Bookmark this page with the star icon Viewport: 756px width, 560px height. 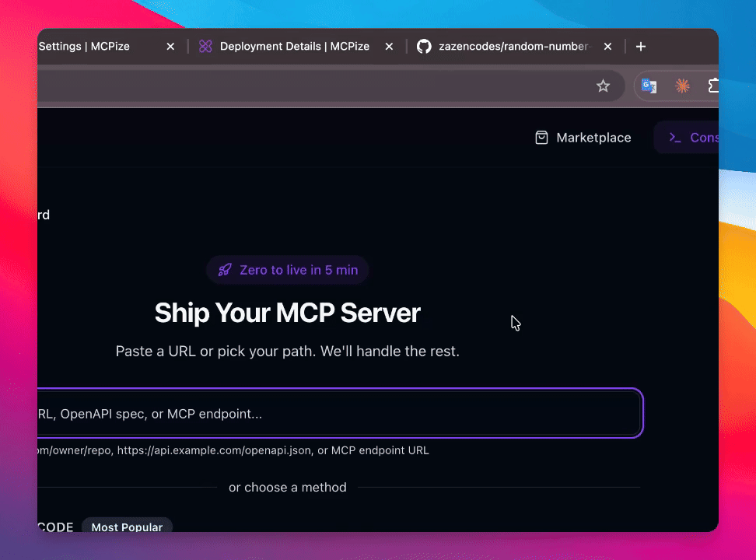pyautogui.click(x=603, y=86)
